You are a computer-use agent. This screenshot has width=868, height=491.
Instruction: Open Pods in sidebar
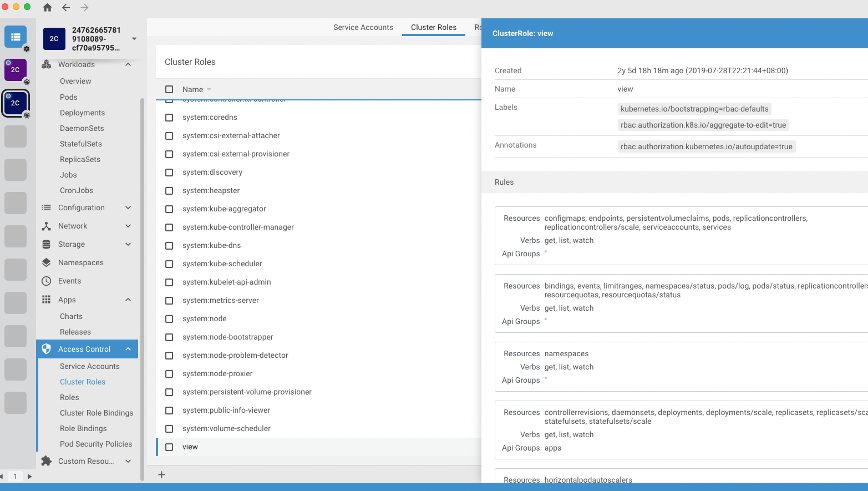(69, 97)
